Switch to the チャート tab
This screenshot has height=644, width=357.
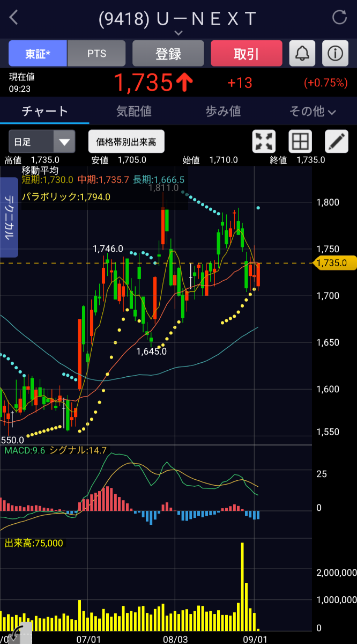[44, 111]
